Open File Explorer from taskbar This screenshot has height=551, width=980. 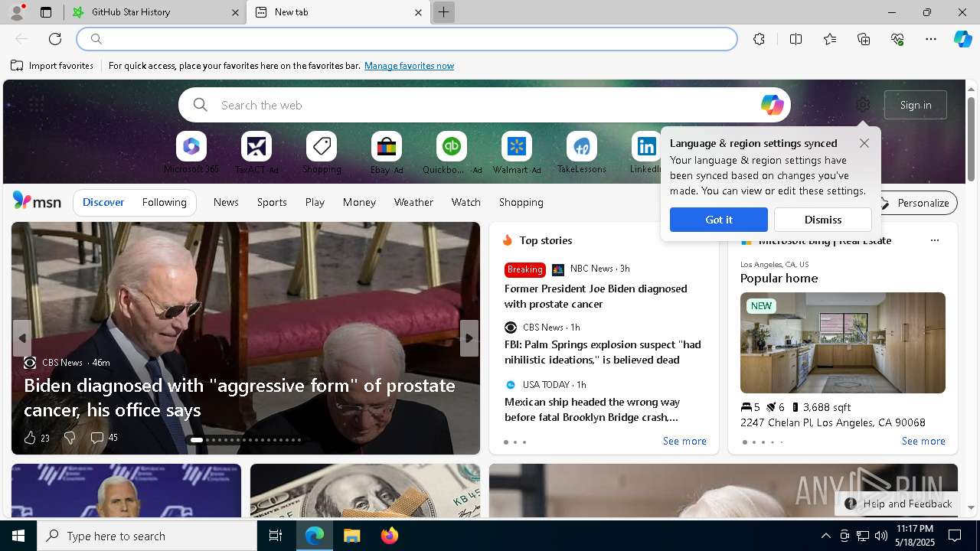click(351, 536)
